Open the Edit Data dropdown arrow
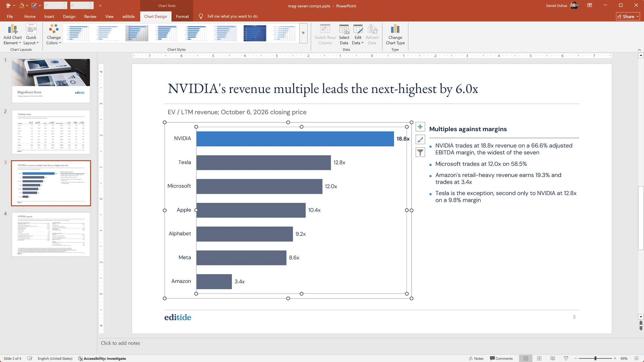The image size is (644, 362). click(x=363, y=43)
